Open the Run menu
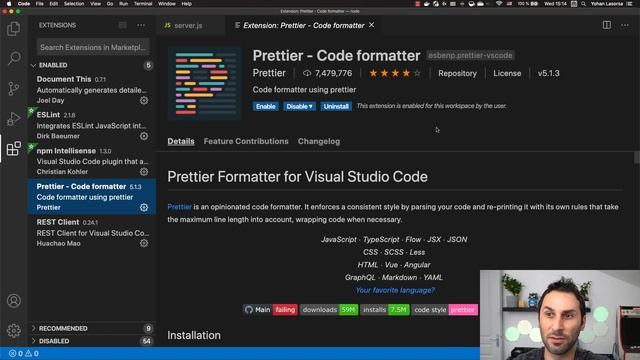This screenshot has width=640, height=360. [123, 4]
